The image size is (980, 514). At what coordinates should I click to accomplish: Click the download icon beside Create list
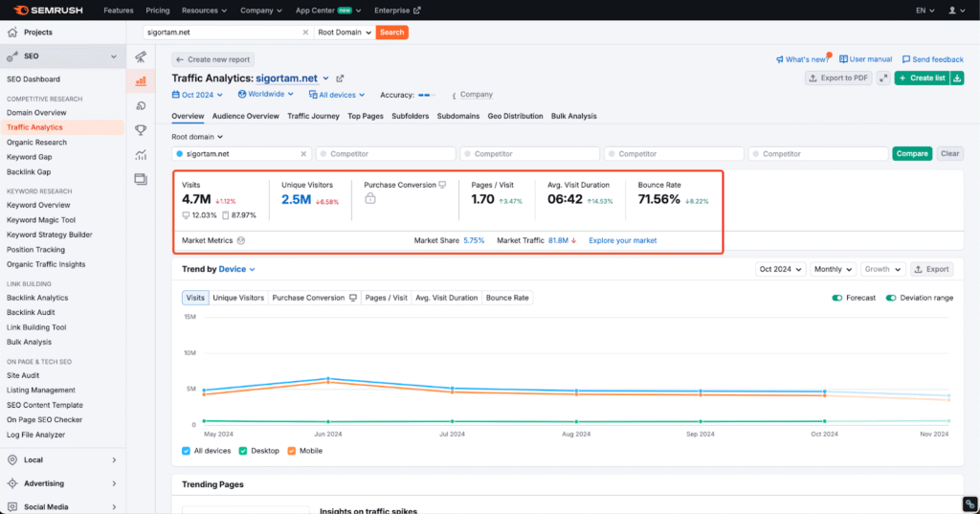point(957,78)
